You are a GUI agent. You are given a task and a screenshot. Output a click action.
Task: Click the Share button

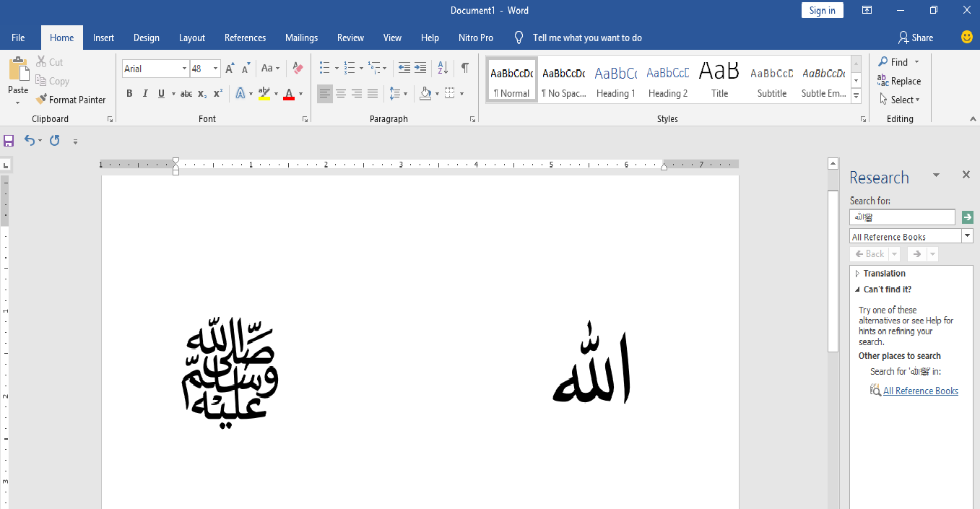point(915,38)
